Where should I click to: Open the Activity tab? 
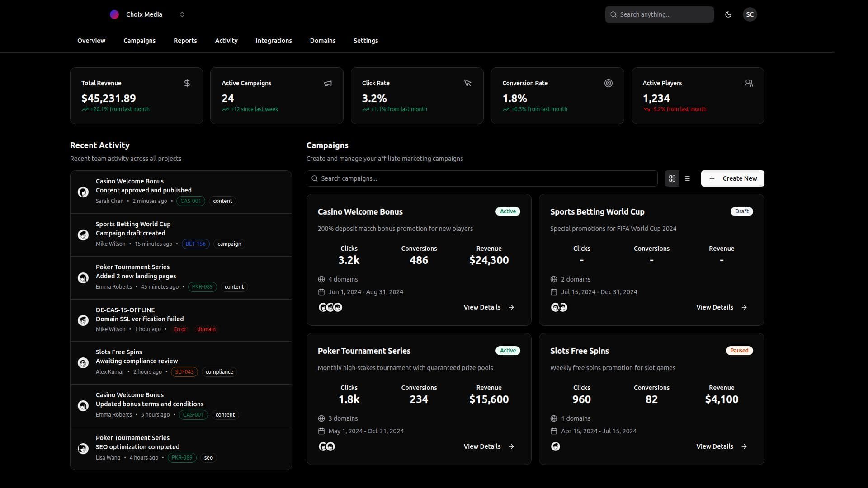tap(226, 41)
